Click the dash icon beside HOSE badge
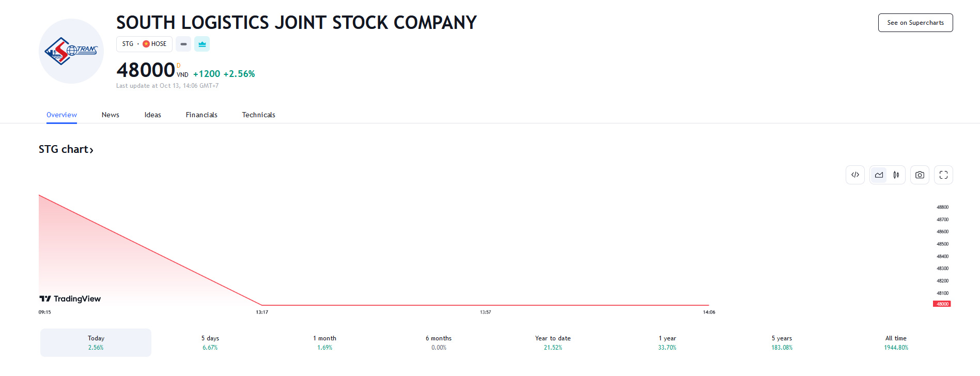Viewport: 980px width, 376px height. tap(183, 44)
